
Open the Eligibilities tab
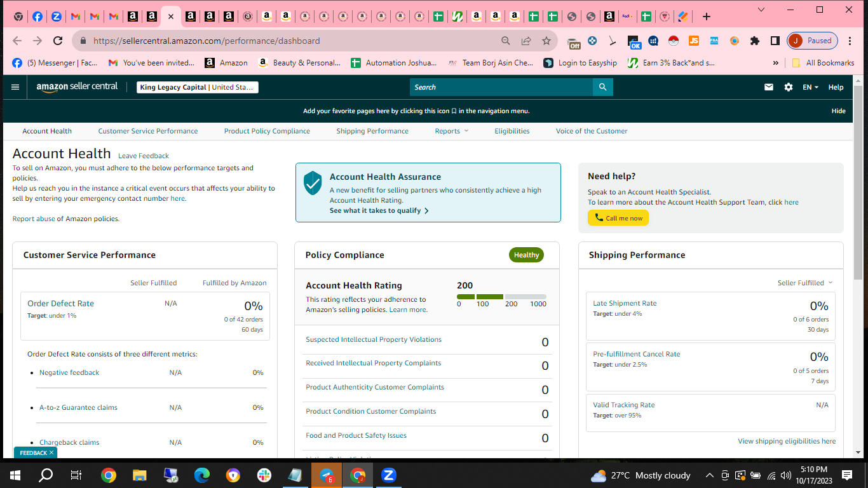[x=512, y=131]
